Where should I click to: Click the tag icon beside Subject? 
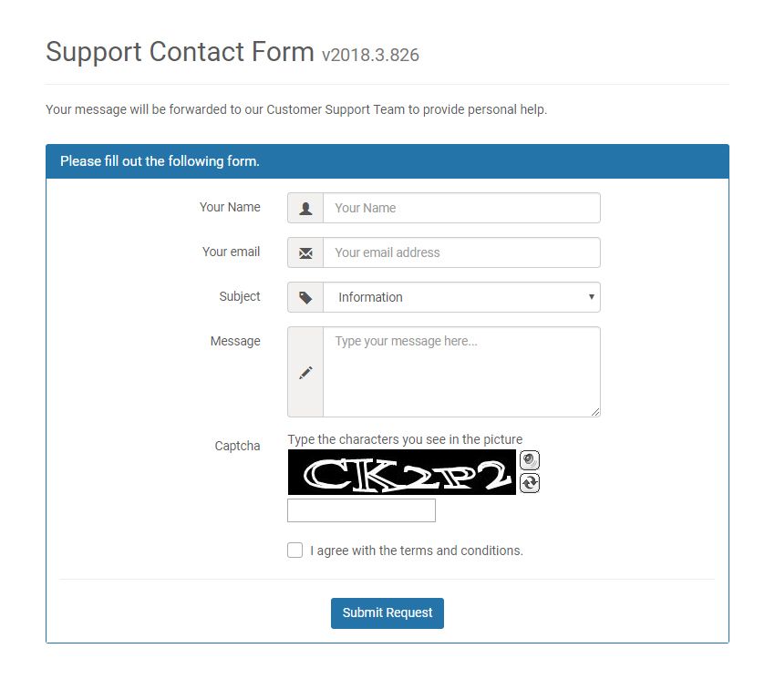pos(305,297)
